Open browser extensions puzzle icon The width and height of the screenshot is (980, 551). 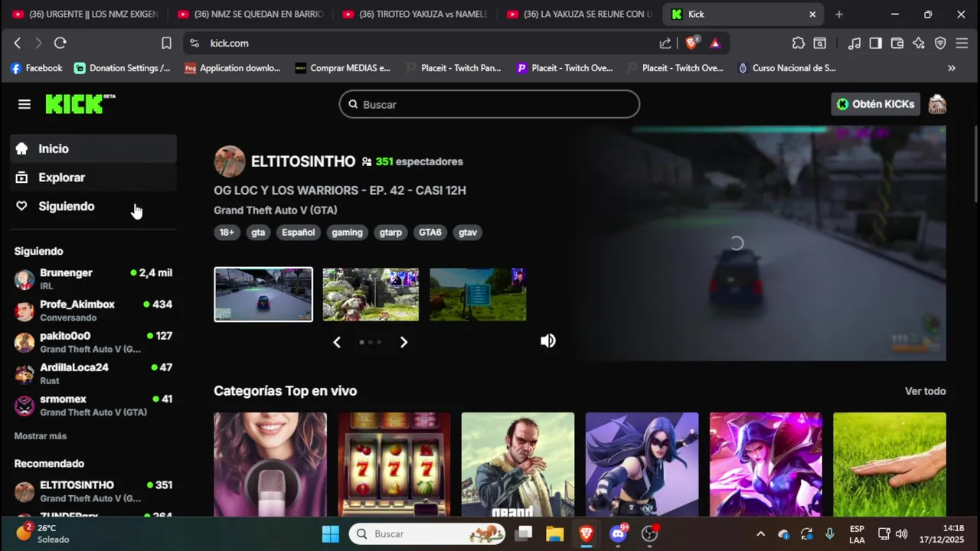click(799, 44)
